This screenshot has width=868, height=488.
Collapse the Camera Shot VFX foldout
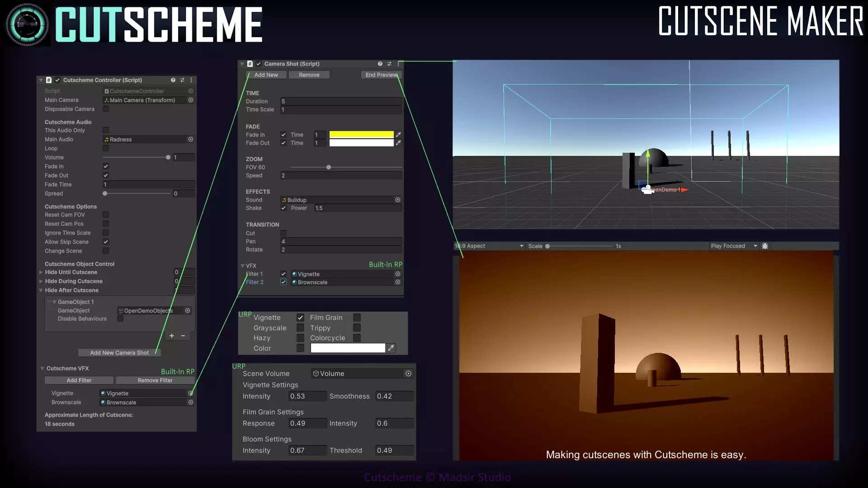click(242, 266)
